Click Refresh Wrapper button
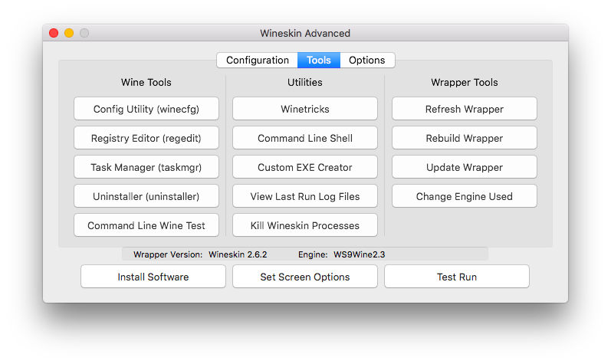The height and width of the screenshot is (364, 611). click(x=465, y=109)
